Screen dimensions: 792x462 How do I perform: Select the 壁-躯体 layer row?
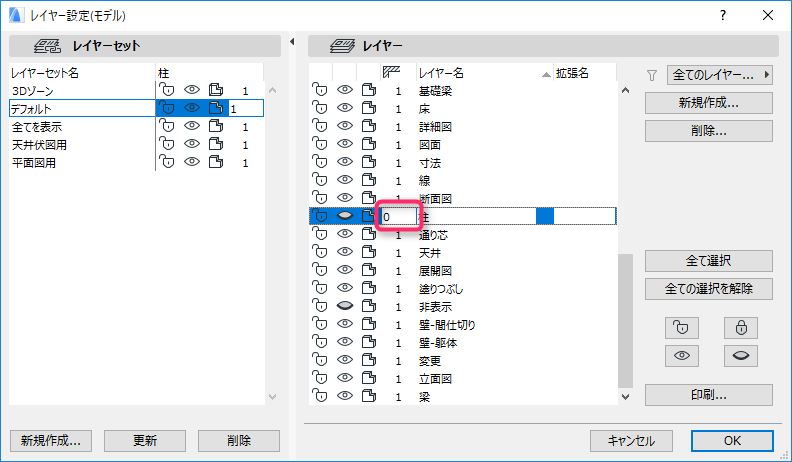pyautogui.click(x=462, y=342)
